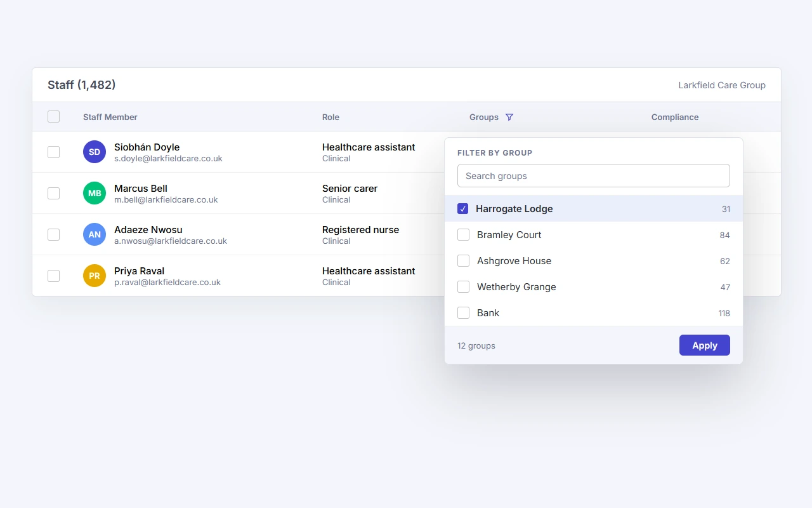Click the Apply filter button
The image size is (812, 508).
point(705,345)
